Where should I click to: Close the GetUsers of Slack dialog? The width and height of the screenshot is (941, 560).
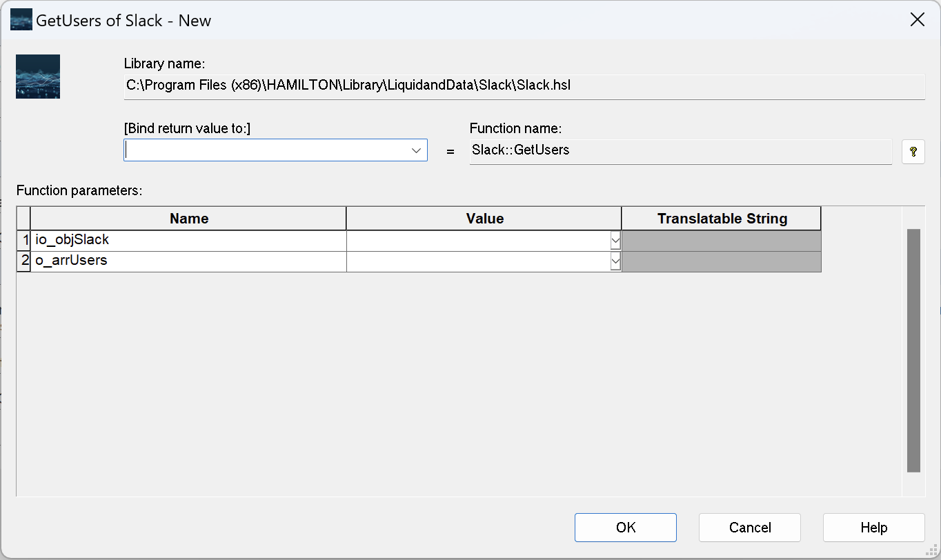coord(918,20)
